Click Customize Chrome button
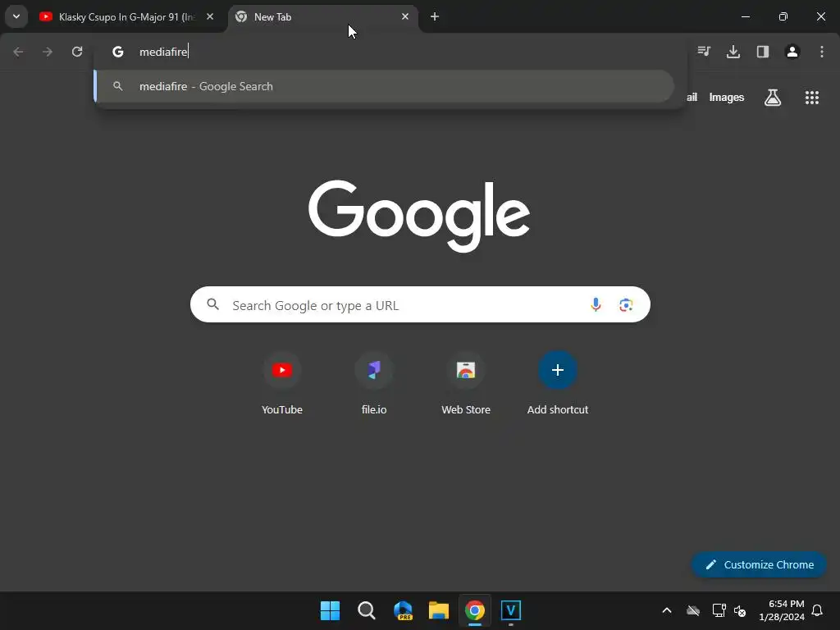Screen dimensions: 840x630 pyautogui.click(x=759, y=564)
